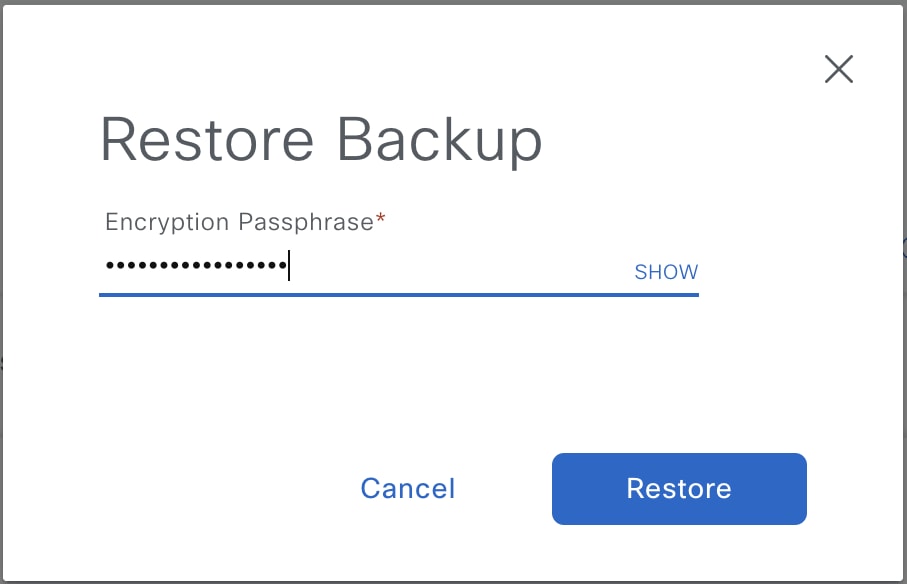The width and height of the screenshot is (907, 584).
Task: Click Cancel to abort the restore
Action: coord(407,489)
